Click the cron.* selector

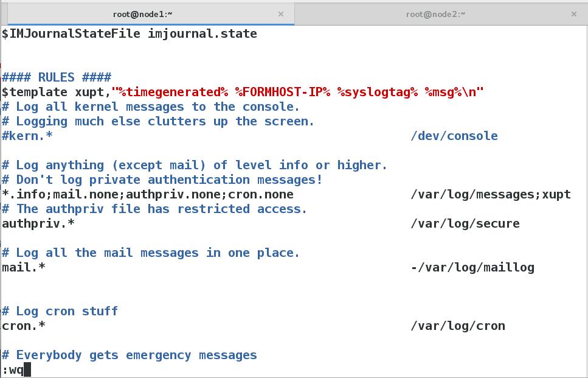(24, 326)
